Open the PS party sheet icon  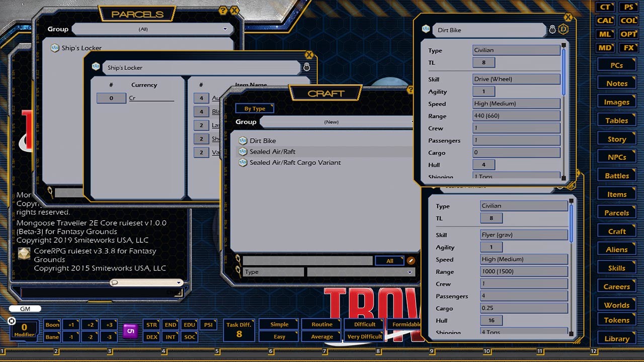pyautogui.click(x=629, y=7)
